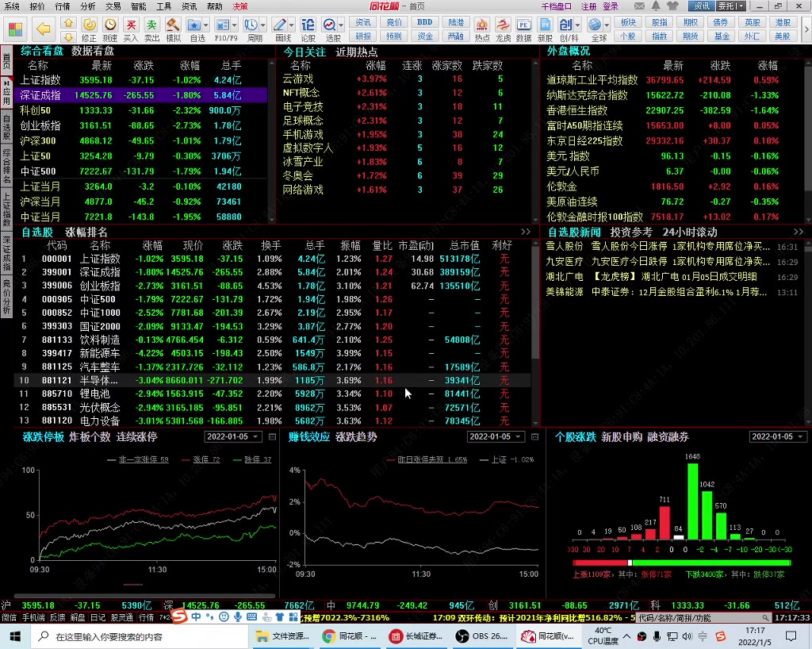This screenshot has width=812, height=649.
Task: Open the red 决策 menu
Action: point(239,6)
